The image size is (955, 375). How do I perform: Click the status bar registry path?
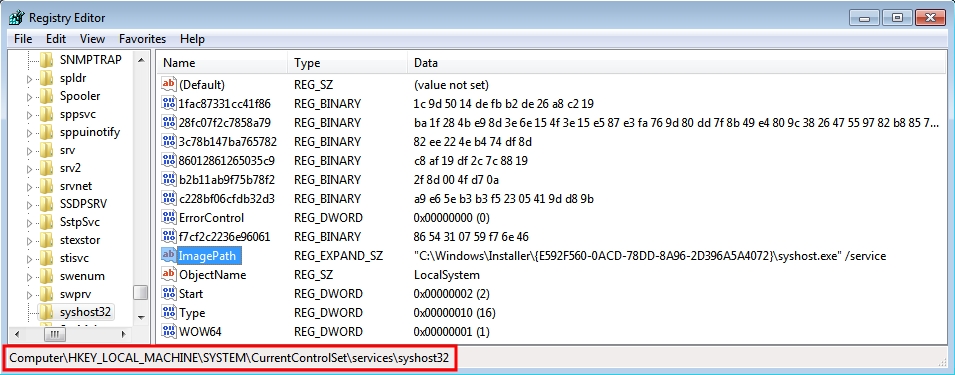click(230, 358)
